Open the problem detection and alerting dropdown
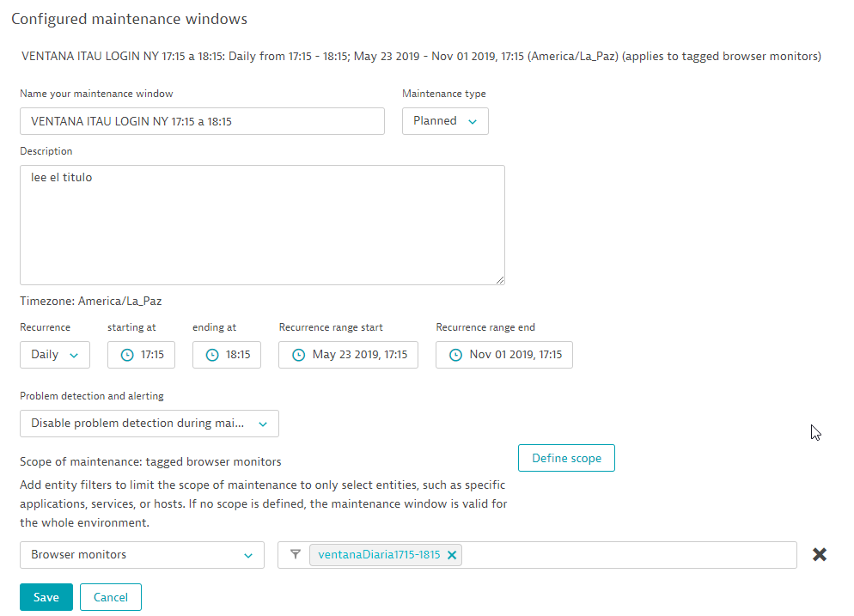854x616 pixels. (149, 424)
